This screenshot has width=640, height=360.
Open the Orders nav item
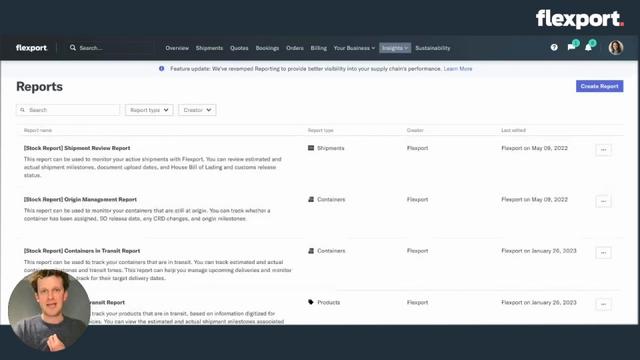pyautogui.click(x=295, y=48)
